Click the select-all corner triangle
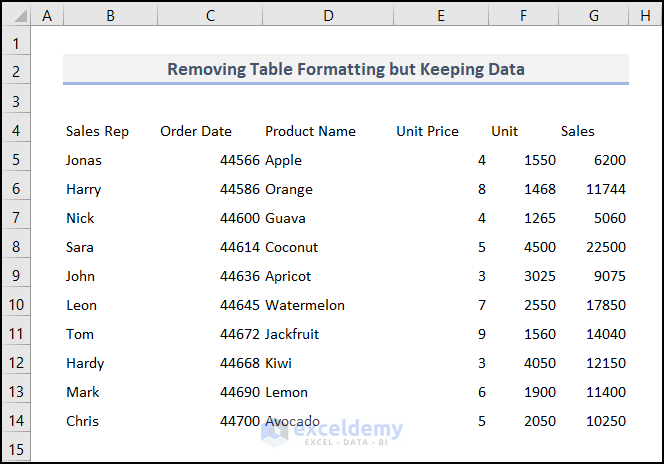Screen dimensions: 664x464 pyautogui.click(x=17, y=15)
